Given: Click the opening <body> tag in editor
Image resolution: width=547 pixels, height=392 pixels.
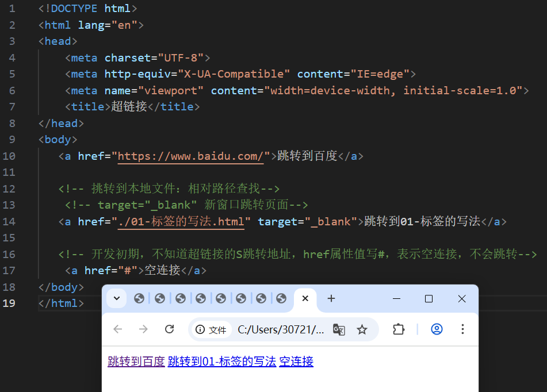Looking at the screenshot, I should pyautogui.click(x=58, y=140).
